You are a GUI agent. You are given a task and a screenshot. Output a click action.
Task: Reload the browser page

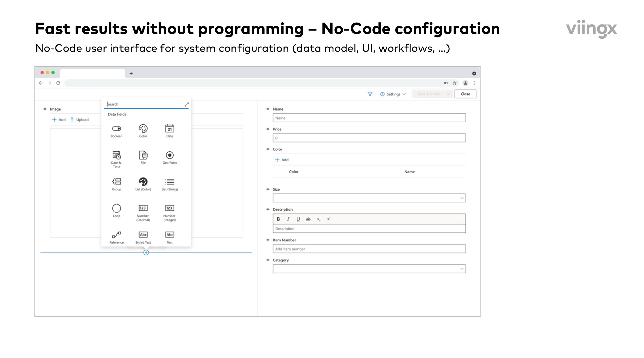[x=58, y=83]
